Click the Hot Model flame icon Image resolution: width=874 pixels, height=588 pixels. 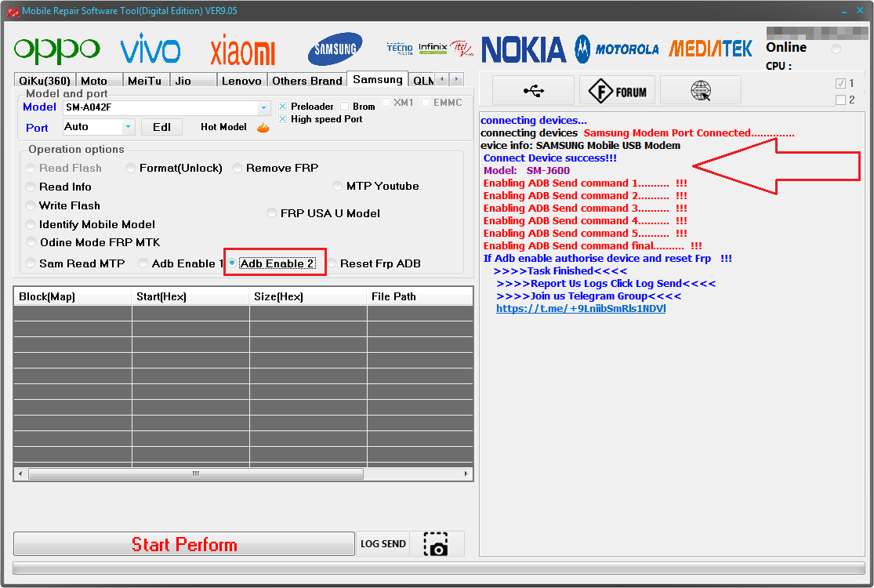pyautogui.click(x=263, y=128)
